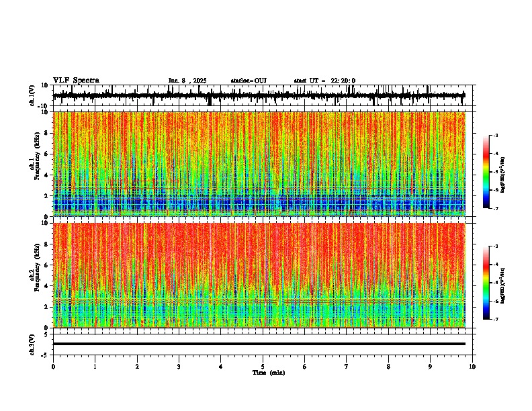Click the ch.2 color bar log(PSD) unit label
This screenshot has height=411, width=532.
click(502, 285)
